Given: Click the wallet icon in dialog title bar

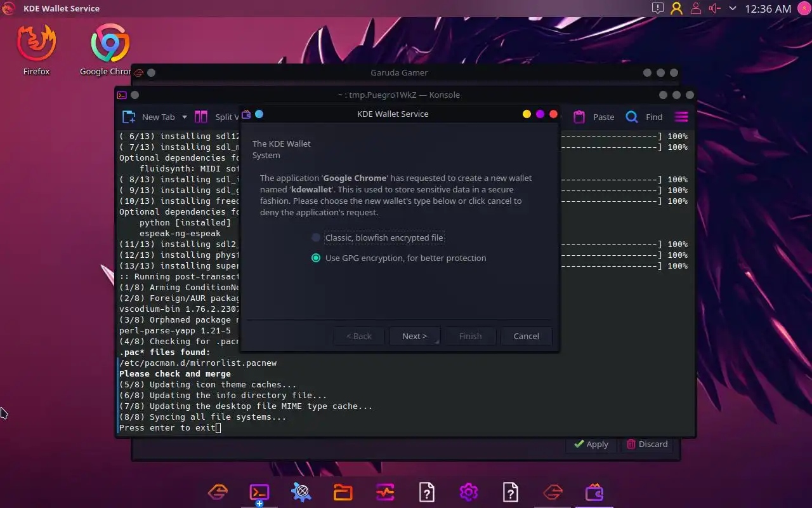Looking at the screenshot, I should [x=246, y=114].
